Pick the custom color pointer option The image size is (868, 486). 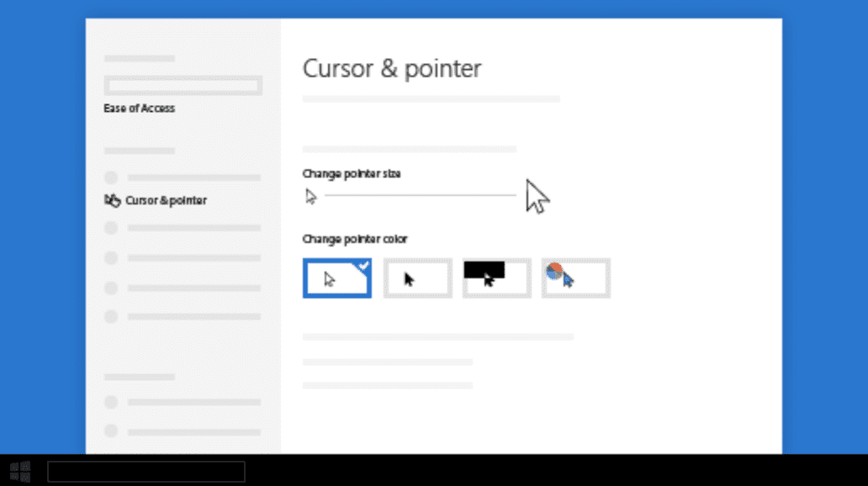(575, 277)
